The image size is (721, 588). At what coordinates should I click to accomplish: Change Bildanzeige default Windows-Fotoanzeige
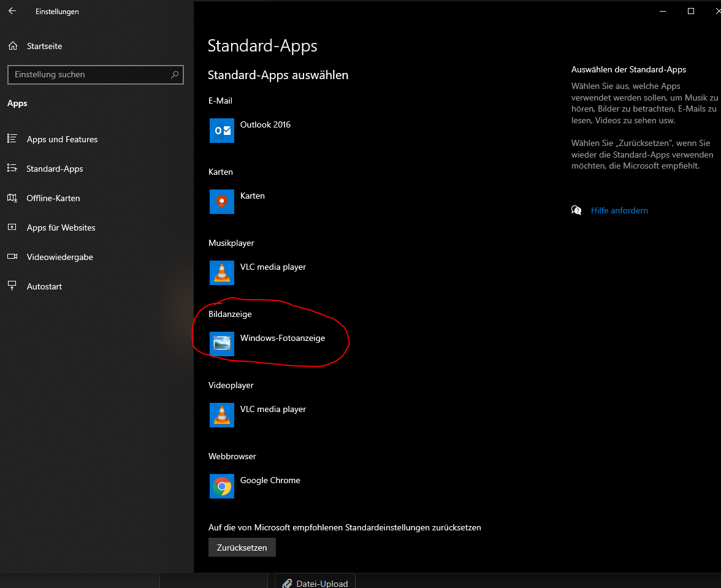click(x=282, y=338)
